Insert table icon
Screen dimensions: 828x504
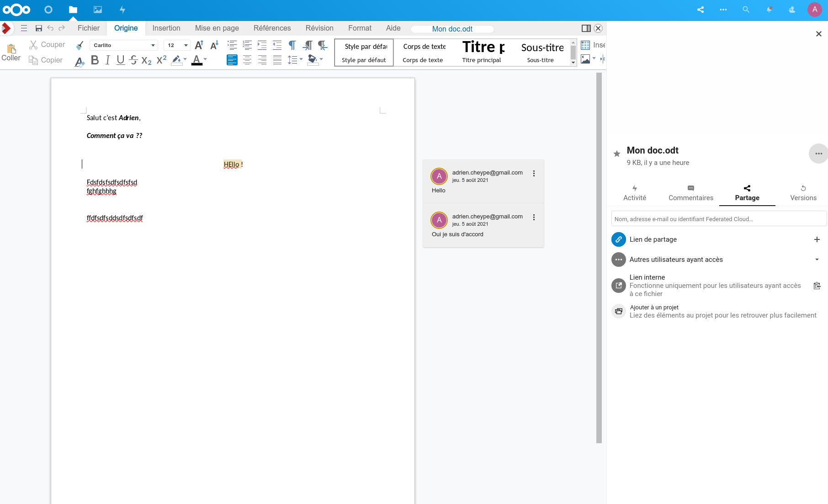[x=585, y=45]
